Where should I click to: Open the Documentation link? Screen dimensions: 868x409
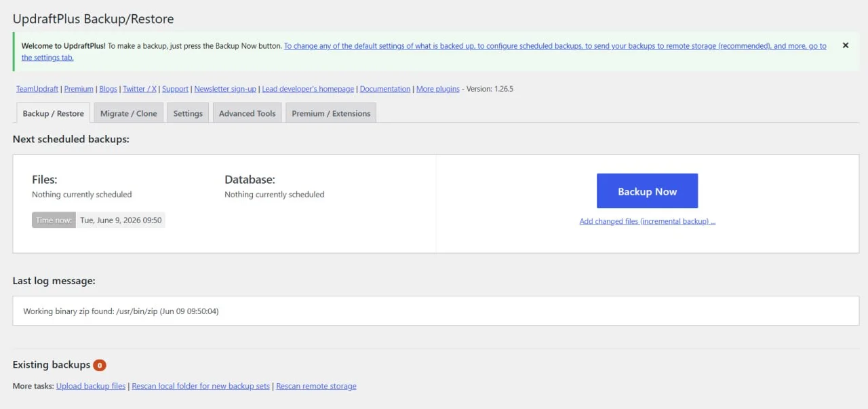tap(385, 89)
